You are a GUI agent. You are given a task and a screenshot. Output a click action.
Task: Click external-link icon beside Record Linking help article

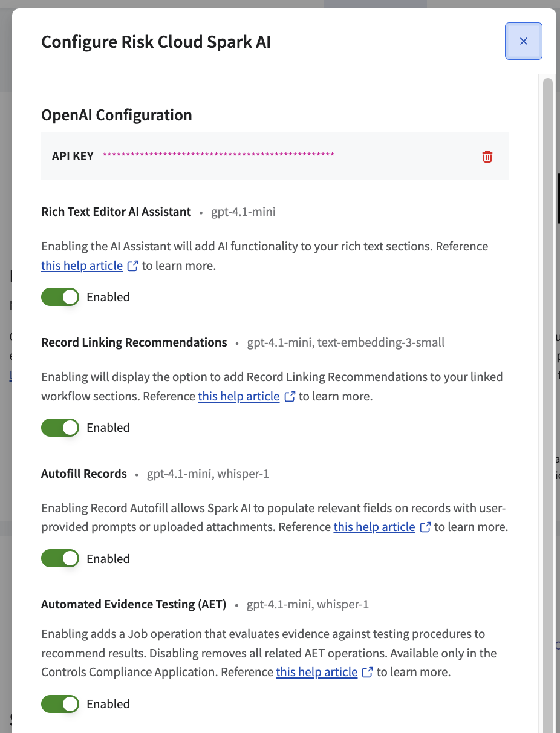pyautogui.click(x=290, y=397)
